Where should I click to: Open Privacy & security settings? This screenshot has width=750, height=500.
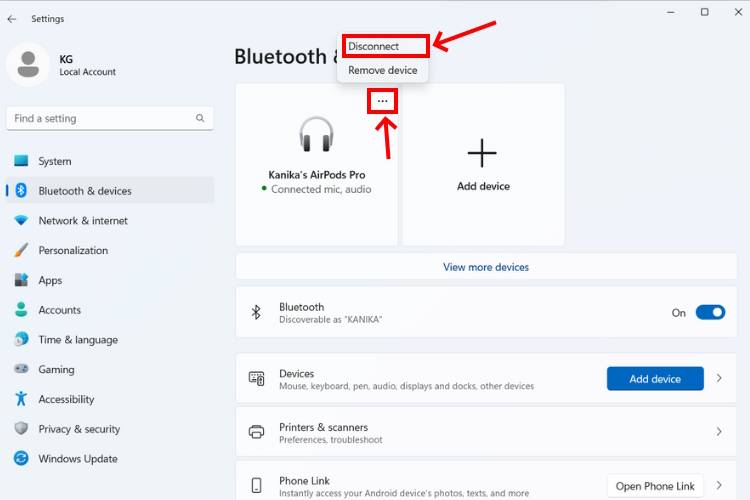point(110,428)
